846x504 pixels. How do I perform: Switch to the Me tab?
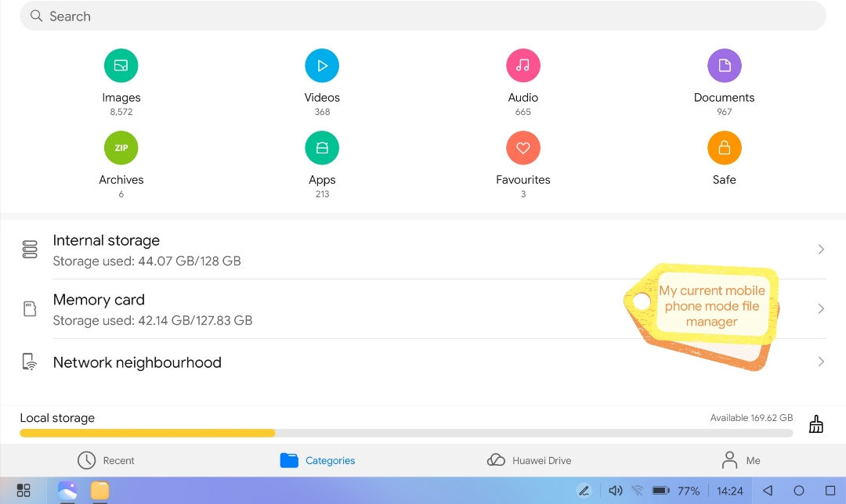pos(740,460)
